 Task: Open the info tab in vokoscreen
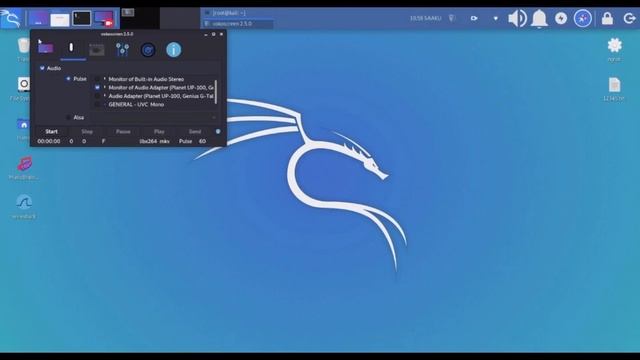tap(173, 50)
